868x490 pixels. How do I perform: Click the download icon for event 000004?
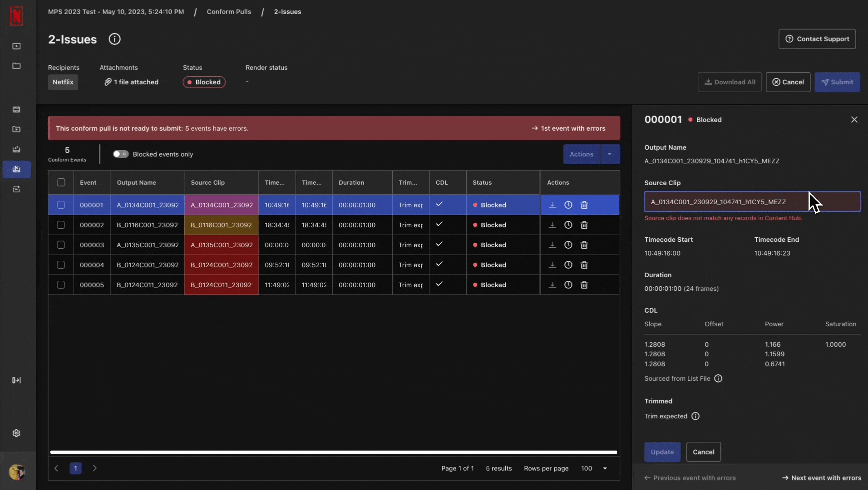[552, 265]
